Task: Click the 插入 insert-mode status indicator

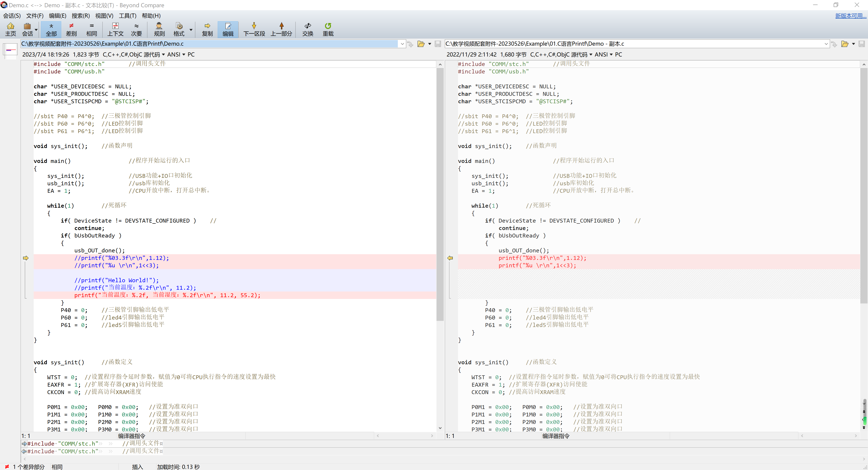Action: point(137,467)
